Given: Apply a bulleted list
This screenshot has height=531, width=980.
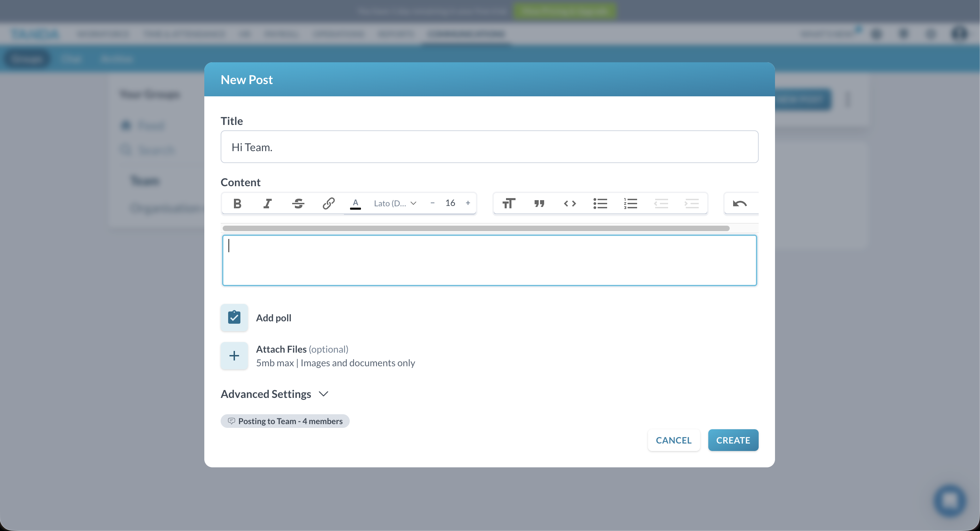Looking at the screenshot, I should point(600,203).
